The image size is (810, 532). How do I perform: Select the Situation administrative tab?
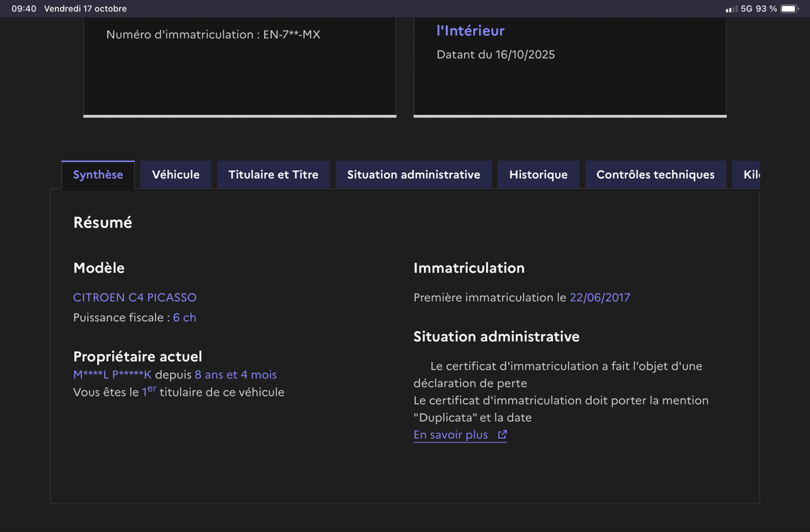414,175
